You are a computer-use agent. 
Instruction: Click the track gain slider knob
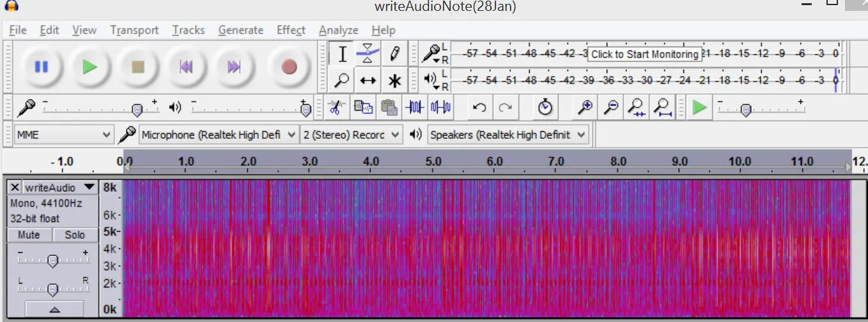tap(54, 261)
